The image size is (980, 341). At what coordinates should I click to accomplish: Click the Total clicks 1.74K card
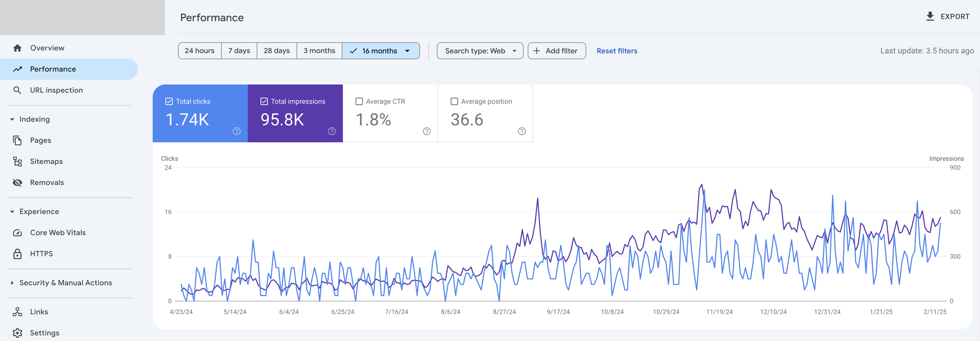(200, 113)
